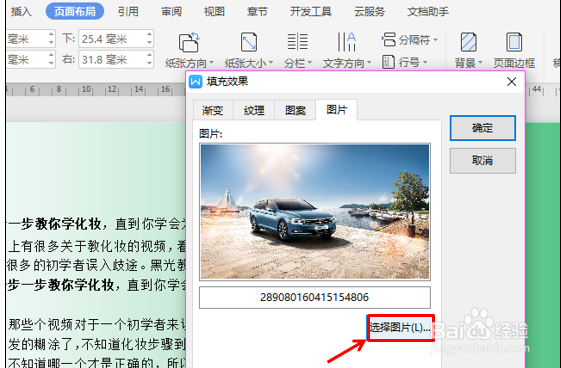This screenshot has width=561, height=368.
Task: Click the image name field 289080160415154806
Action: click(315, 297)
